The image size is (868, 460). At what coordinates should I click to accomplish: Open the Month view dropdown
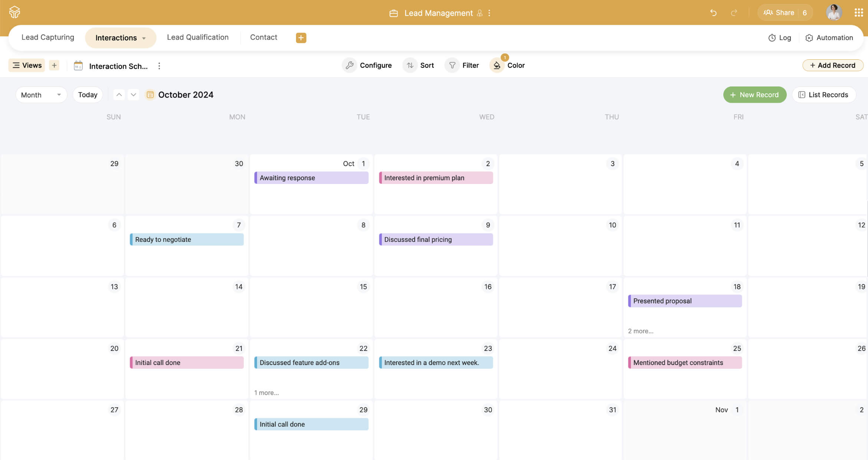[x=41, y=95]
